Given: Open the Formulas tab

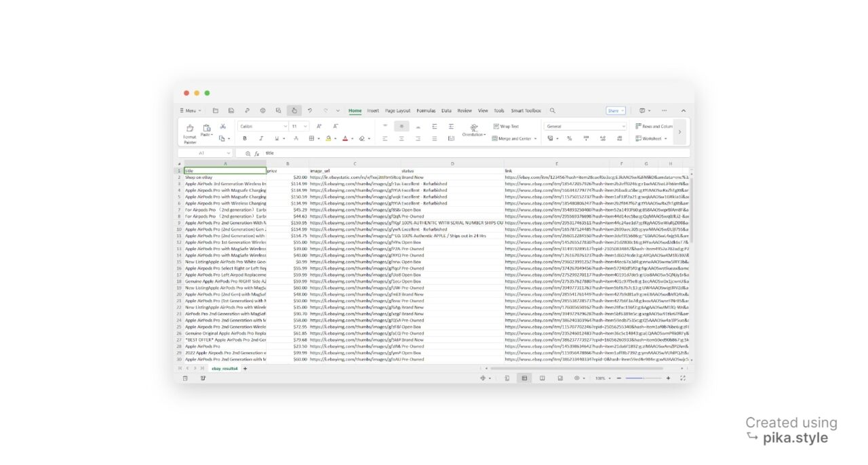Looking at the screenshot, I should point(426,110).
